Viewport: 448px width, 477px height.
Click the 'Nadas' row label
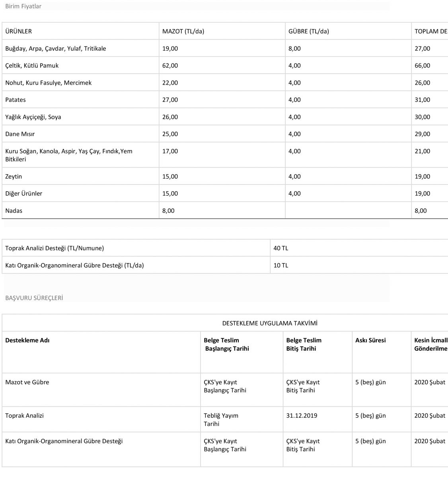click(14, 211)
